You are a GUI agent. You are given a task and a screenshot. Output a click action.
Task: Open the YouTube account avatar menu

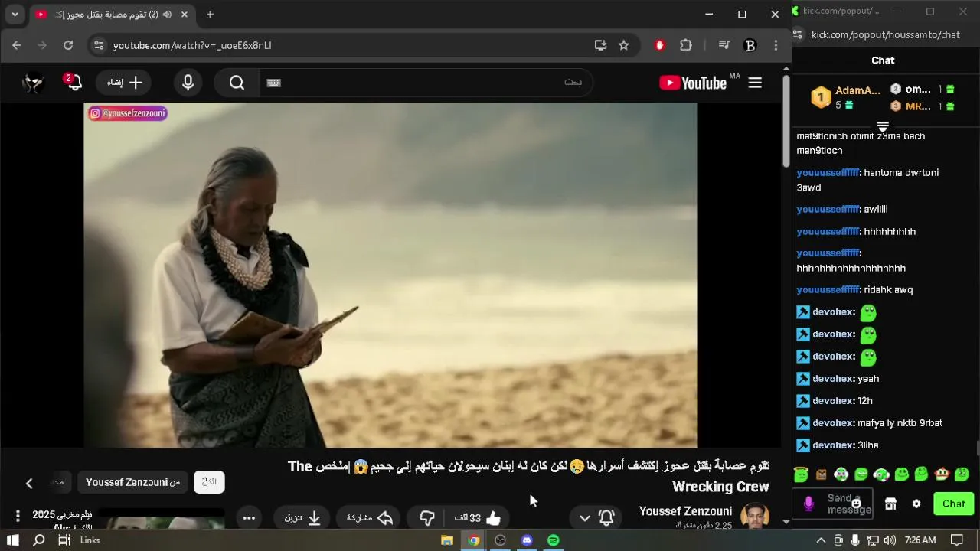(33, 83)
